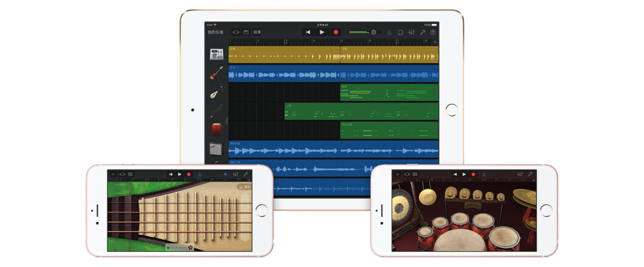Select the guitar amp track icon on iPad

(x=217, y=149)
